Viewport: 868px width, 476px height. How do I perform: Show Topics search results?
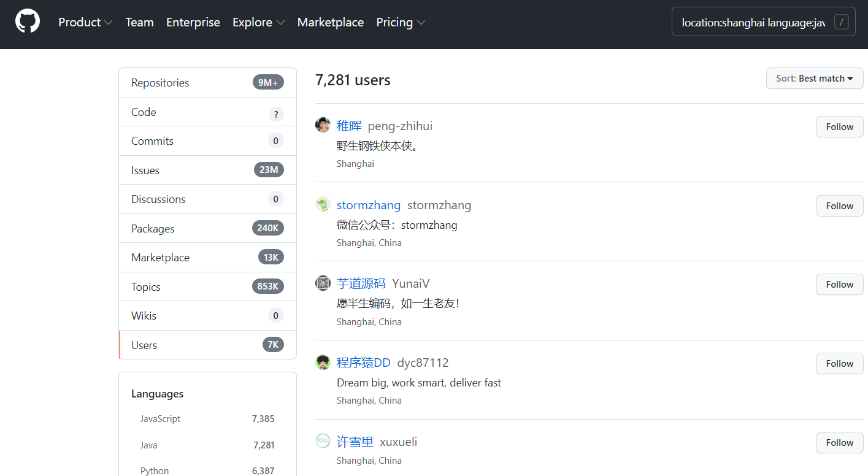(x=207, y=286)
